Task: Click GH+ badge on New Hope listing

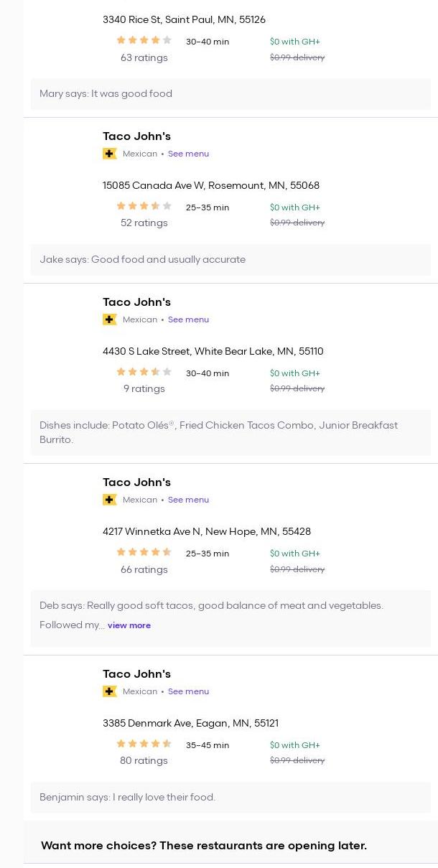Action: 110,500
